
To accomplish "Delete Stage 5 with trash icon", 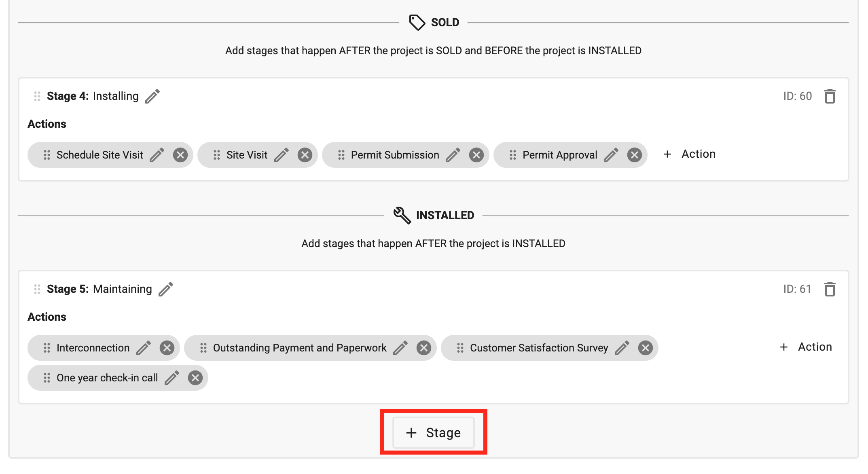I will pos(830,289).
